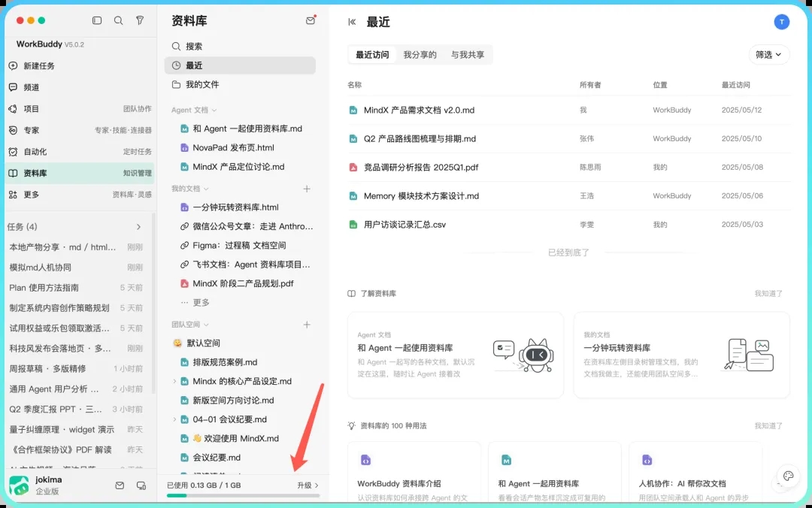The width and height of the screenshot is (812, 508).
Task: Click the pin icon in top bar
Action: tap(140, 20)
